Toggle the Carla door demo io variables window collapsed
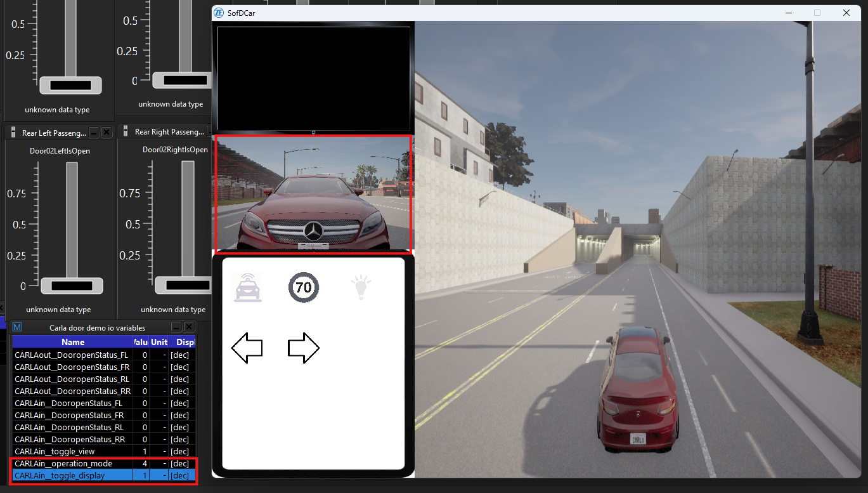Screen dimensions: 868x493 point(176,327)
